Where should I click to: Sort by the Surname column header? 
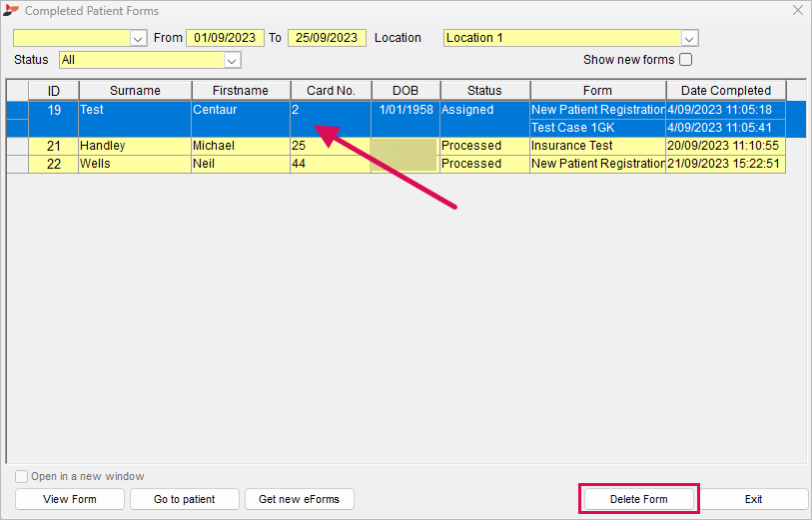[135, 91]
